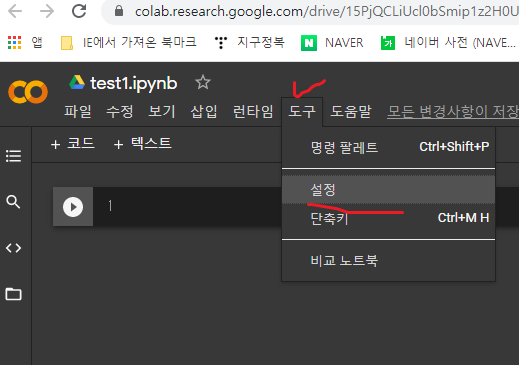
Task: Click the padlock site info icon
Action: tap(119, 11)
